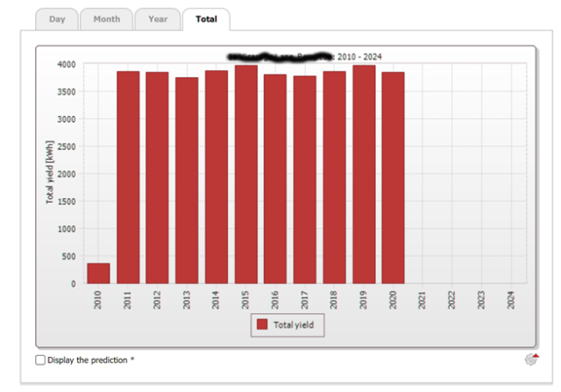The width and height of the screenshot is (561, 392).
Task: Switch to the Day tab
Action: coord(56,18)
